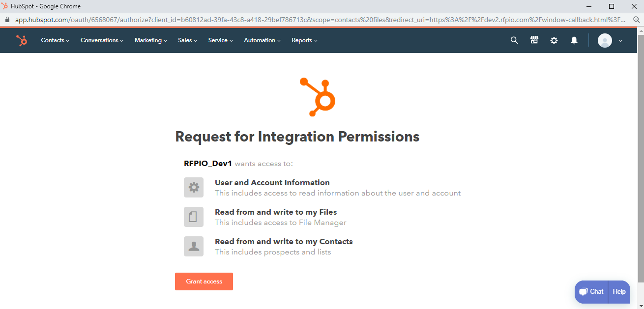
Task: Click the large orange HubSpot sprocket logo
Action: tap(318, 97)
